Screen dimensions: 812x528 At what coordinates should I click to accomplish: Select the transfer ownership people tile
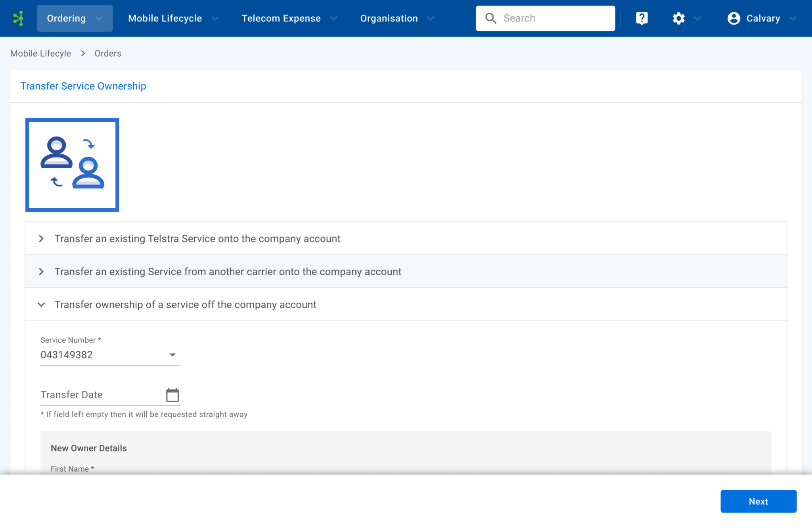72,165
